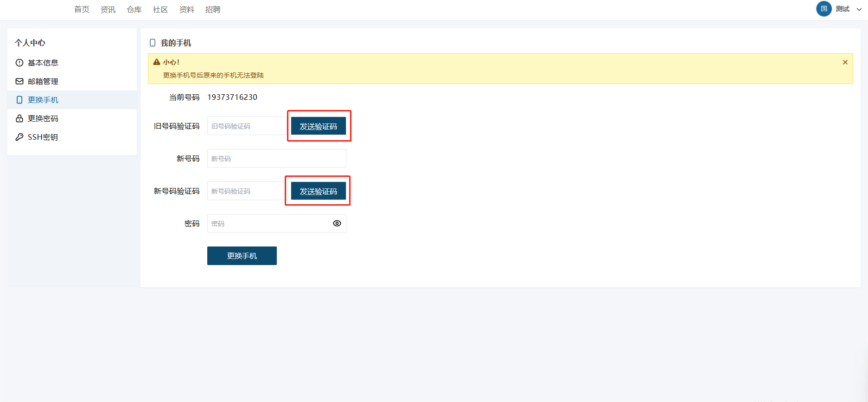Click the phone icon beside 更换手机
This screenshot has width=868, height=402.
19,100
